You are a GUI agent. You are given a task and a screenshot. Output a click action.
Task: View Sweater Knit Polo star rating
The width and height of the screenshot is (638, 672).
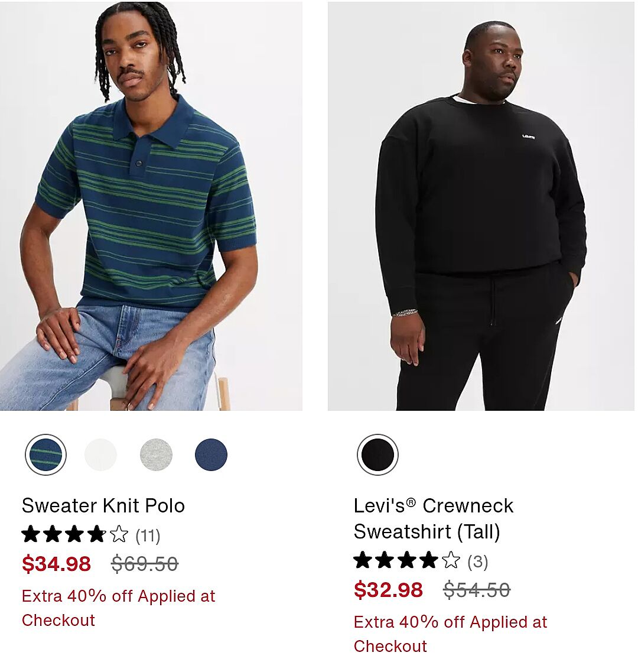tap(75, 535)
